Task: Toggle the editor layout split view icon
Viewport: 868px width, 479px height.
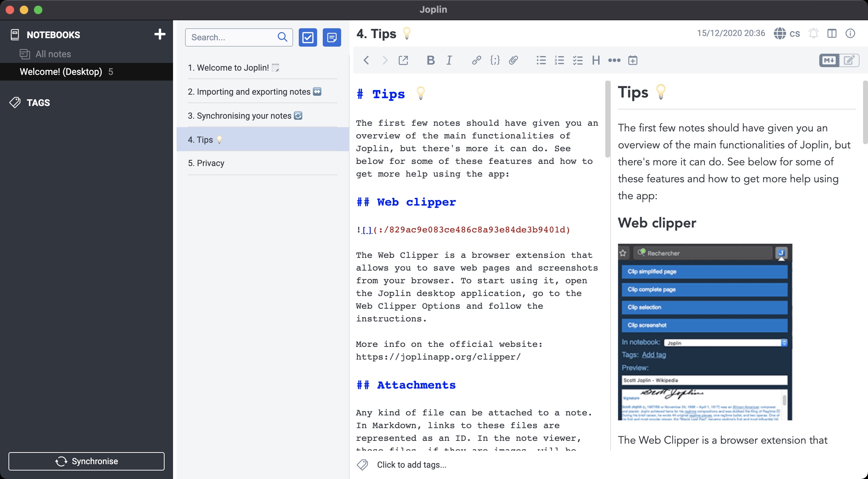Action: [832, 34]
